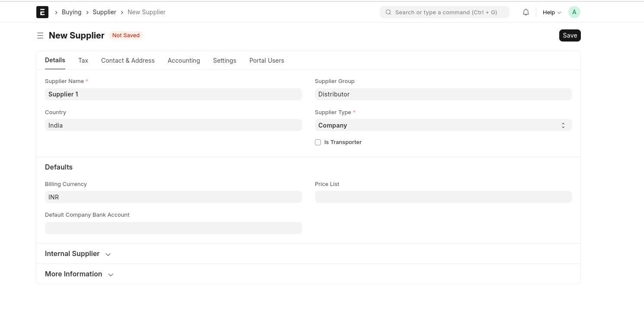Click the Price List input field
Screen dimensions: 644x327
tap(443, 197)
